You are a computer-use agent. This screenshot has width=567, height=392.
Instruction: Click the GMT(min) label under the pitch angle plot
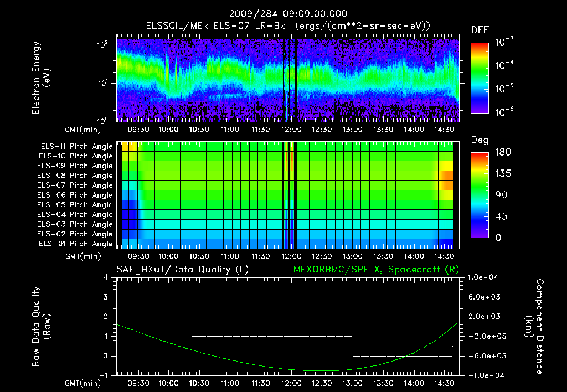coord(83,256)
